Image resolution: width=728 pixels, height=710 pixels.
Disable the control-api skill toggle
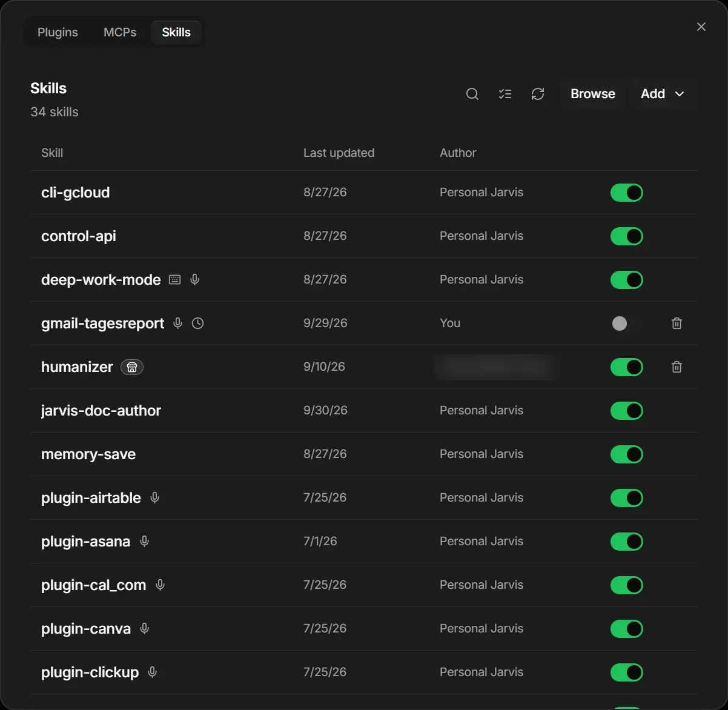point(627,236)
